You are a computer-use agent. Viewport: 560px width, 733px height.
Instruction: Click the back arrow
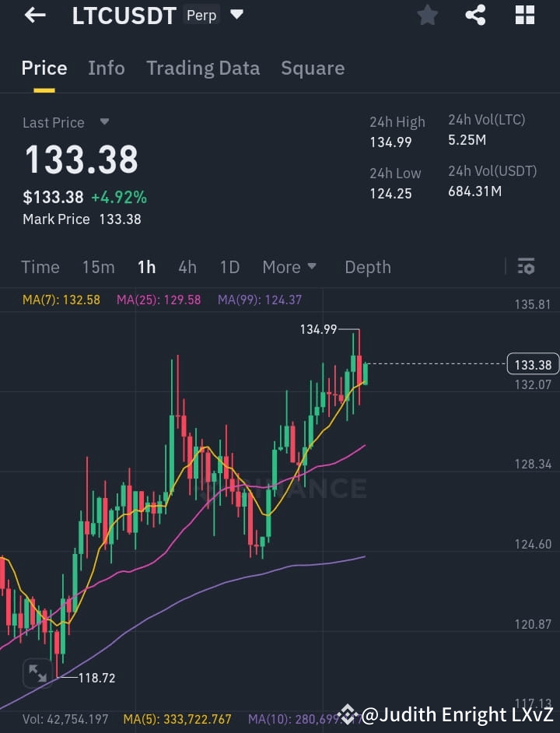point(34,15)
